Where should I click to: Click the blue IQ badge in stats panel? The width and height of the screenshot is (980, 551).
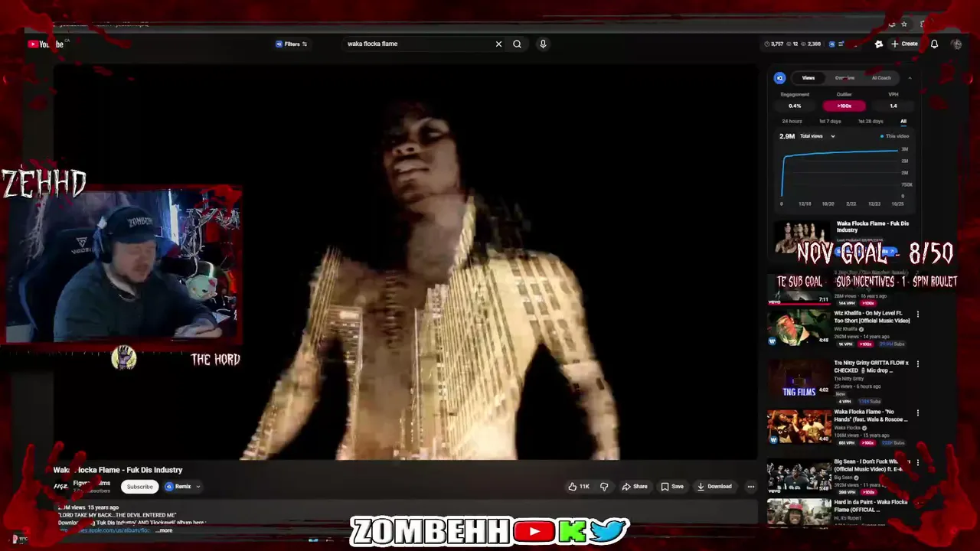(x=779, y=77)
